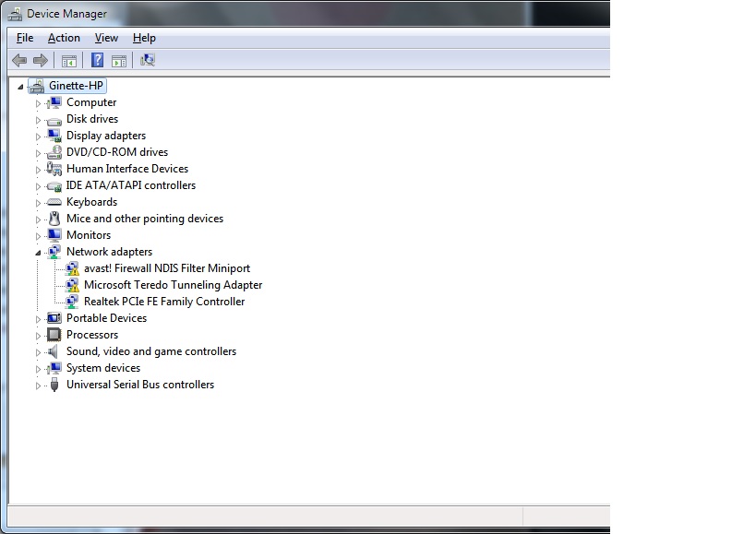Click the Forward arrow toolbar icon
Viewport: 756px width, 534px height.
coord(41,60)
